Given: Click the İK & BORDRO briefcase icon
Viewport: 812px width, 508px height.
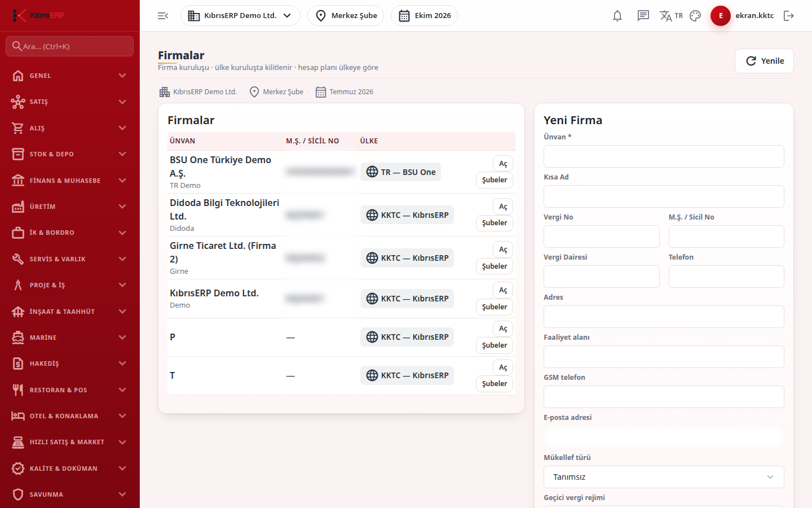Looking at the screenshot, I should tap(18, 233).
